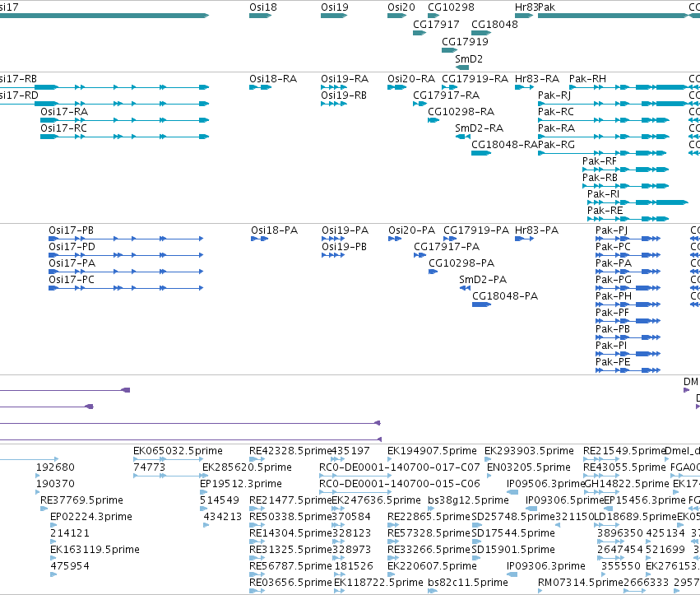Select the CG17919-PA protein label
The height and width of the screenshot is (595, 700).
[x=476, y=231]
